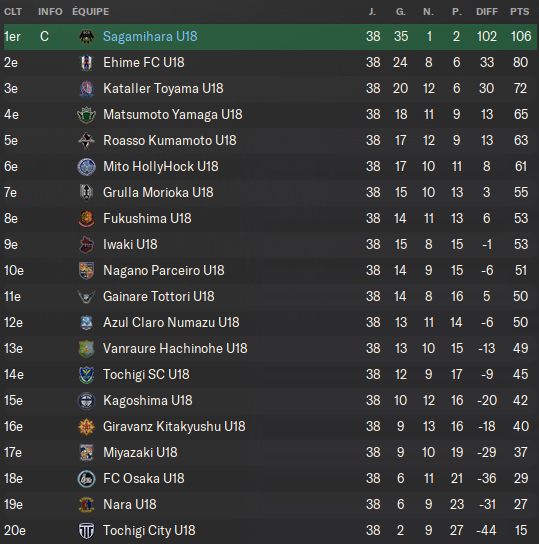The image size is (539, 544).
Task: Open the Iwaki U18 team link
Action: [x=130, y=245]
